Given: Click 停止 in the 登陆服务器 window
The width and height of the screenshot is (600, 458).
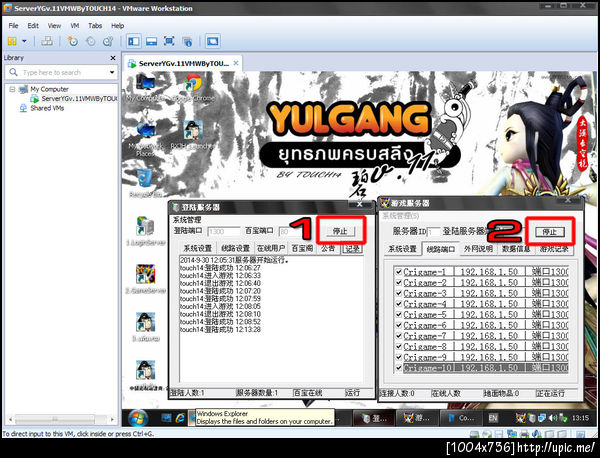Looking at the screenshot, I should point(340,231).
